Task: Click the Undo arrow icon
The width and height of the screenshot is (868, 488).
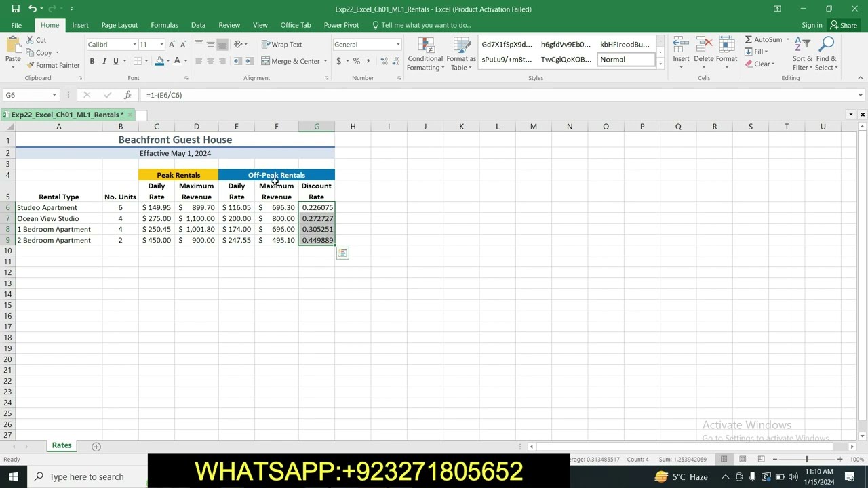Action: [32, 9]
